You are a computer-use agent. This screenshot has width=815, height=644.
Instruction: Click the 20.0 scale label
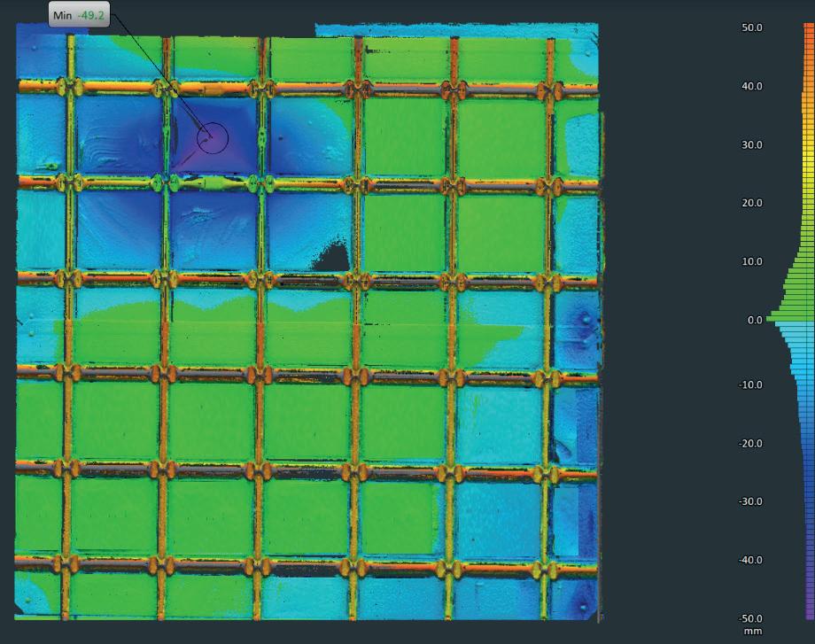(751, 203)
